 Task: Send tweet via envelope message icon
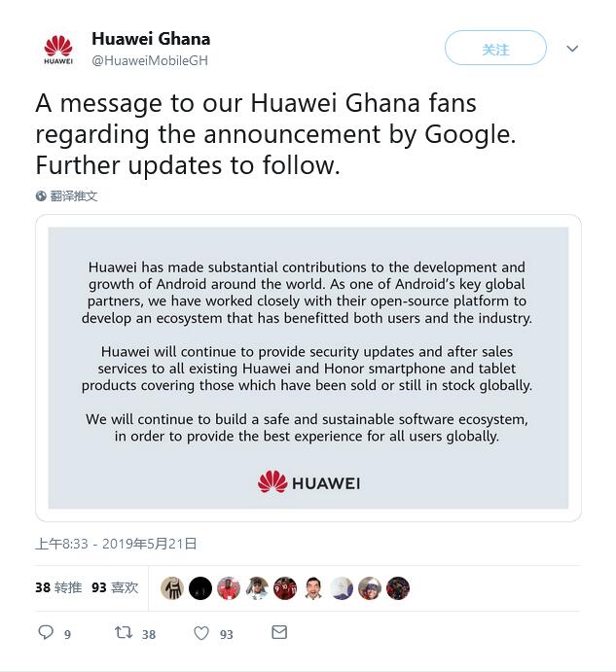tap(279, 632)
